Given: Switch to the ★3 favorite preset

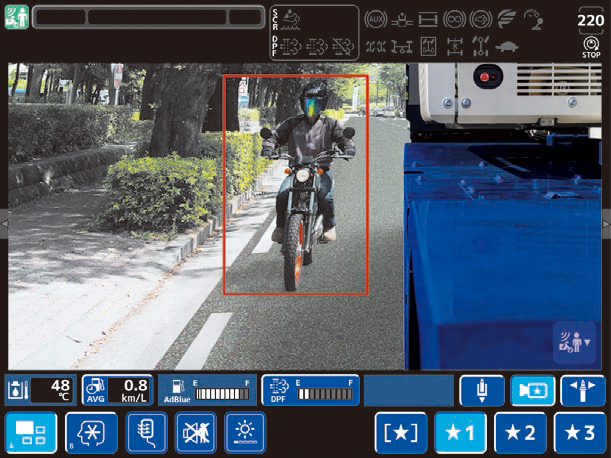Looking at the screenshot, I should (x=581, y=433).
